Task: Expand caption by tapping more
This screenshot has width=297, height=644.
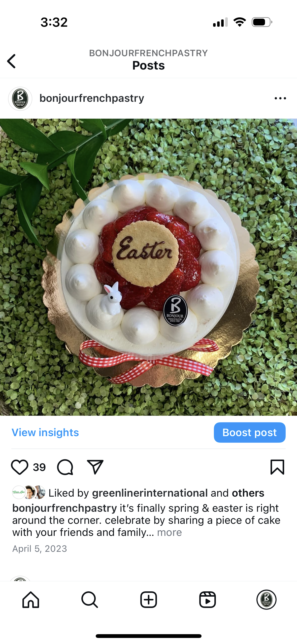Action: coord(169,532)
